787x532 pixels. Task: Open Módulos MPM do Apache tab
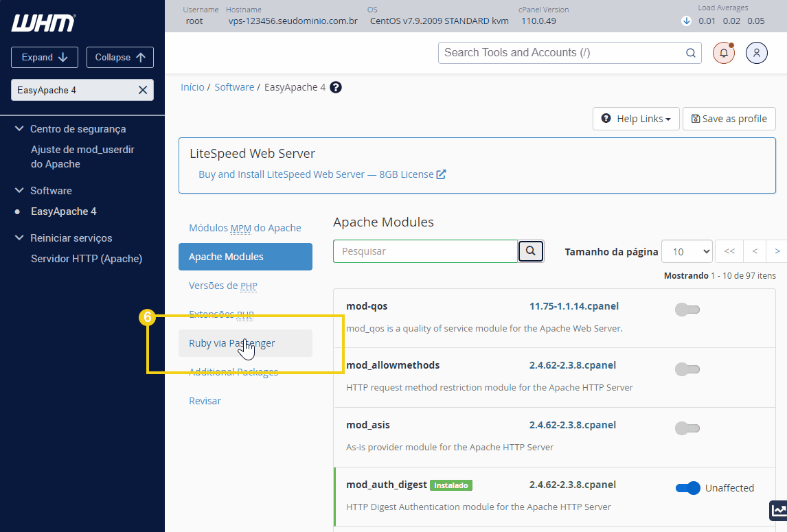245,228
